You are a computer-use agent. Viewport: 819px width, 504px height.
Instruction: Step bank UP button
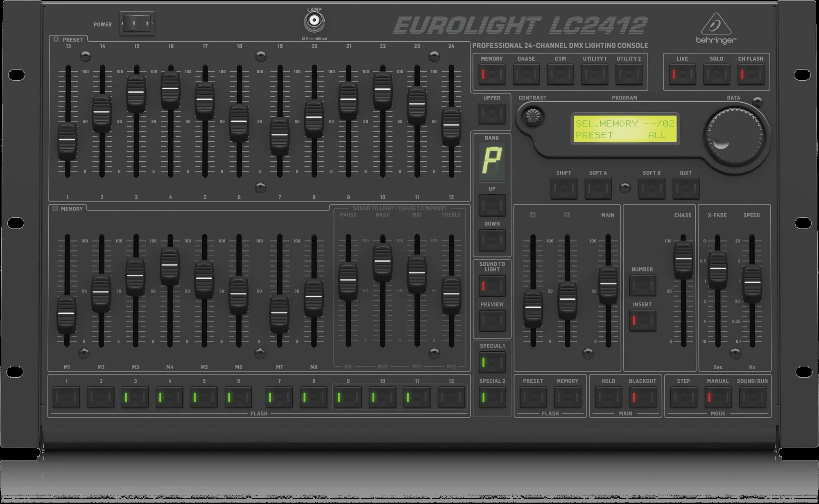(x=492, y=205)
